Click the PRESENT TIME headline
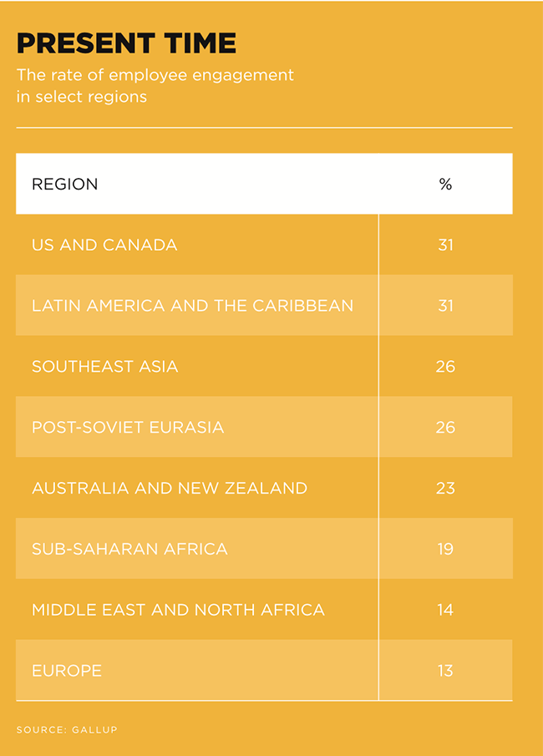 pyautogui.click(x=126, y=43)
